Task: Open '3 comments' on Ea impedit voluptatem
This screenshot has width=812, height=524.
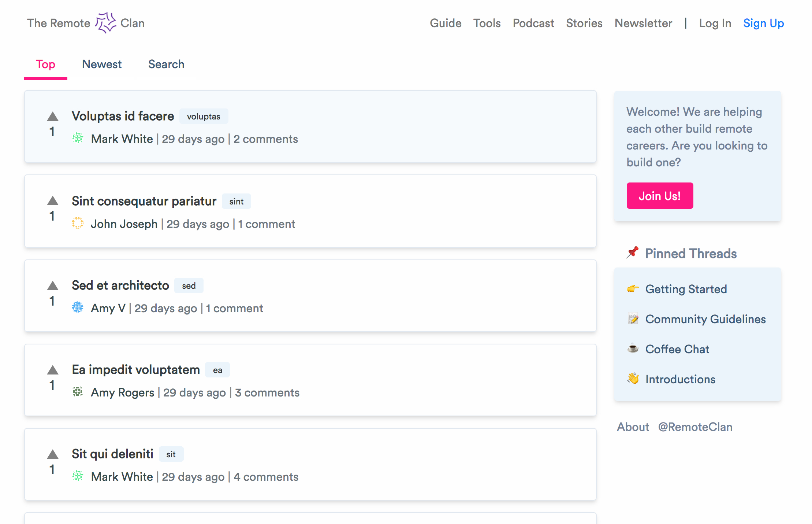Action: [x=267, y=392]
